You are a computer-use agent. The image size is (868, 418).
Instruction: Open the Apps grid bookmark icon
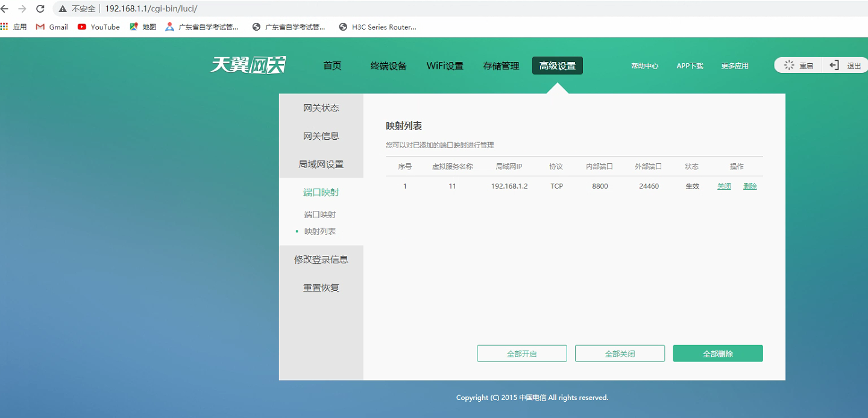[4, 27]
